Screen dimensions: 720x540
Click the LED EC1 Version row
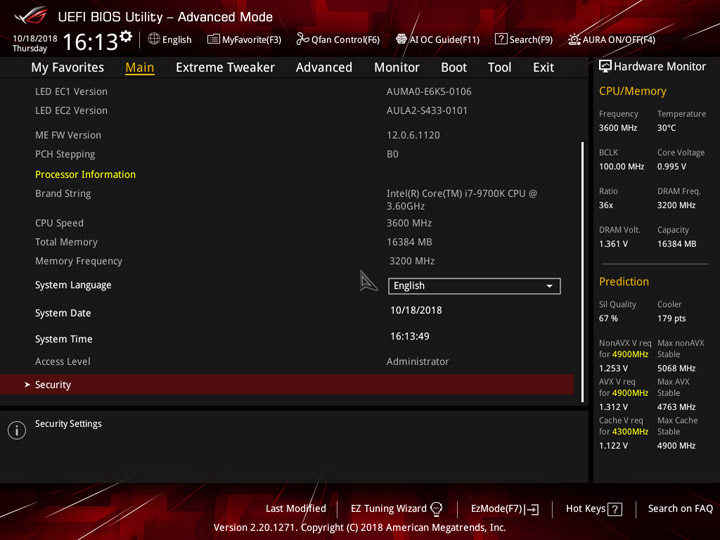(287, 91)
